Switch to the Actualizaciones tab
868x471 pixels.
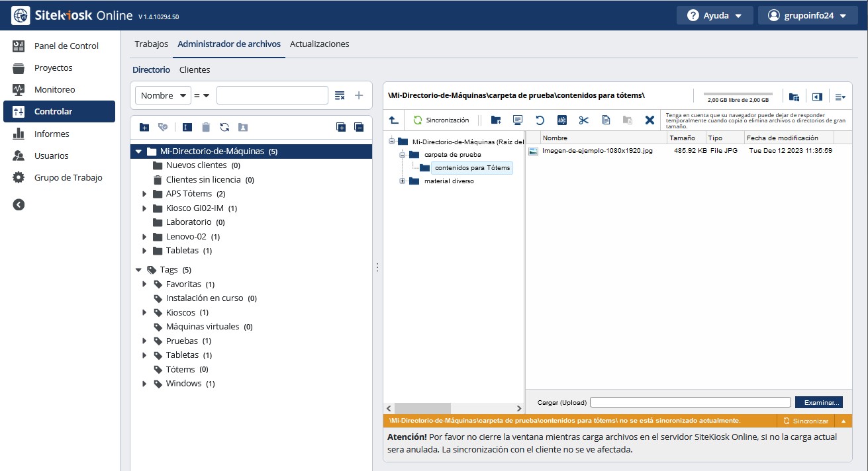pos(319,44)
